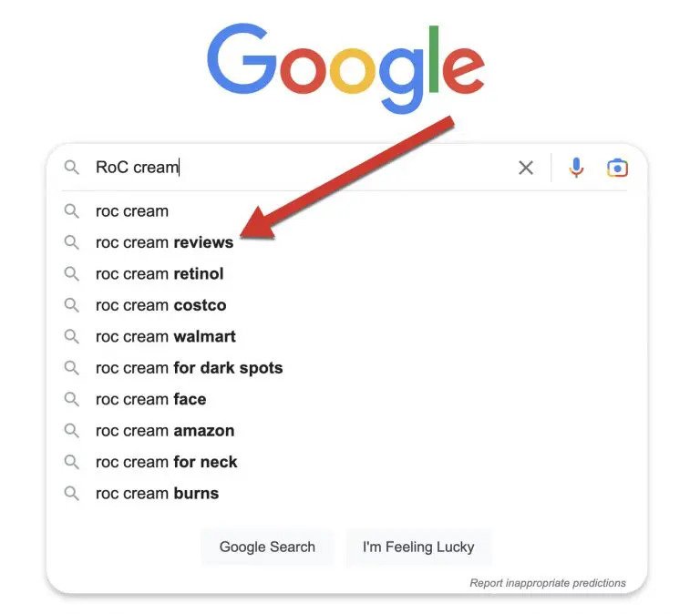Click magnifier icon beside "roc cream reviews"
Screen dimensions: 700x614
(72, 242)
